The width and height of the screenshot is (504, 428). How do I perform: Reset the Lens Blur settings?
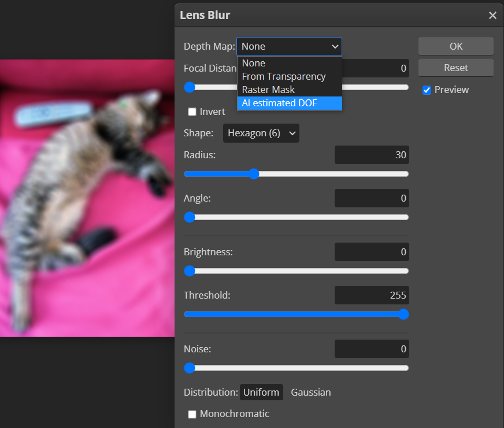point(455,68)
